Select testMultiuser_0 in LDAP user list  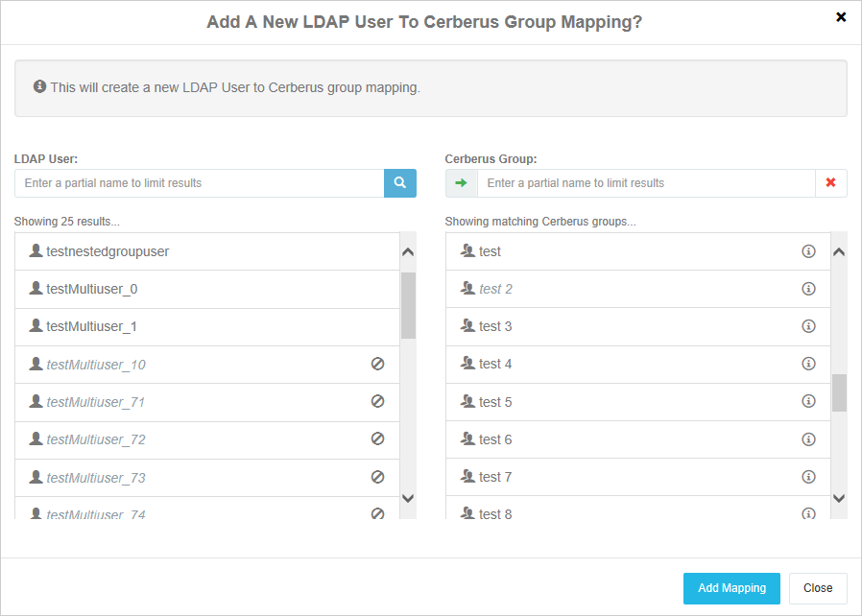pos(207,289)
